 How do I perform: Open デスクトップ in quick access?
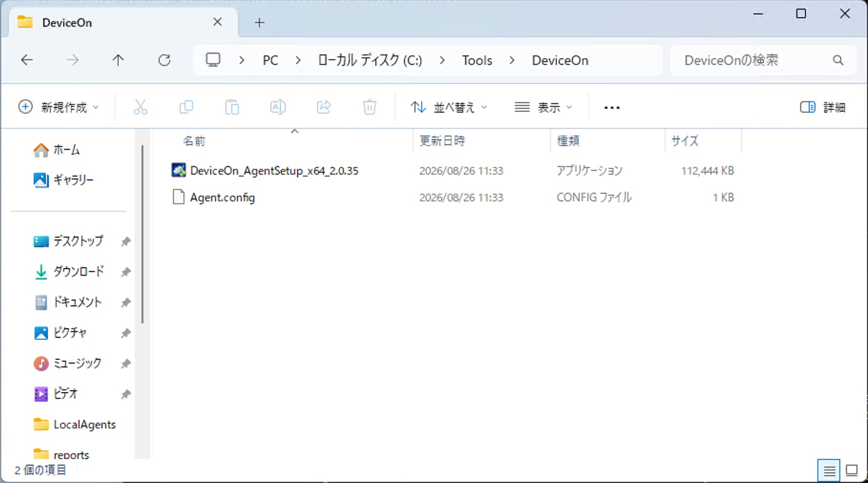tap(68, 241)
